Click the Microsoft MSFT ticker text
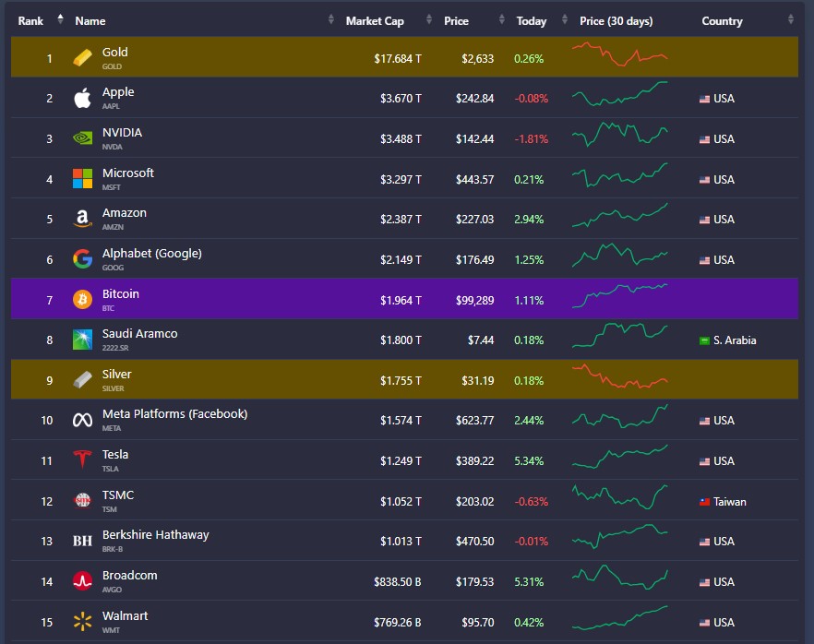814x644 pixels. tap(111, 187)
